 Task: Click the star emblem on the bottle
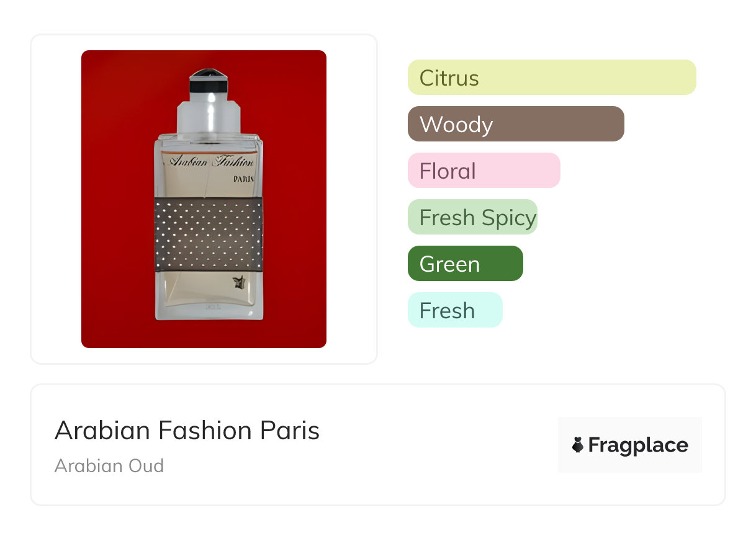[238, 283]
